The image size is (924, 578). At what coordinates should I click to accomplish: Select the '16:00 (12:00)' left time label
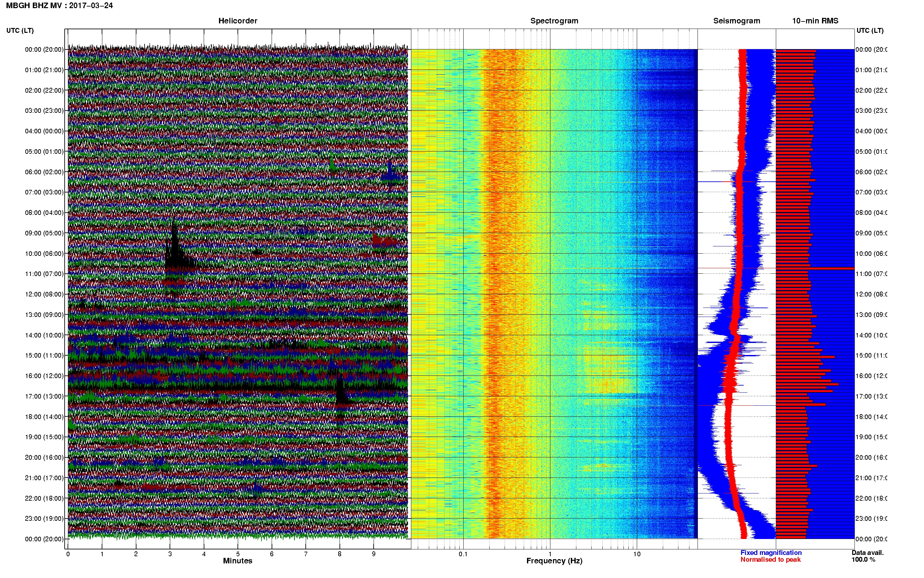[44, 376]
